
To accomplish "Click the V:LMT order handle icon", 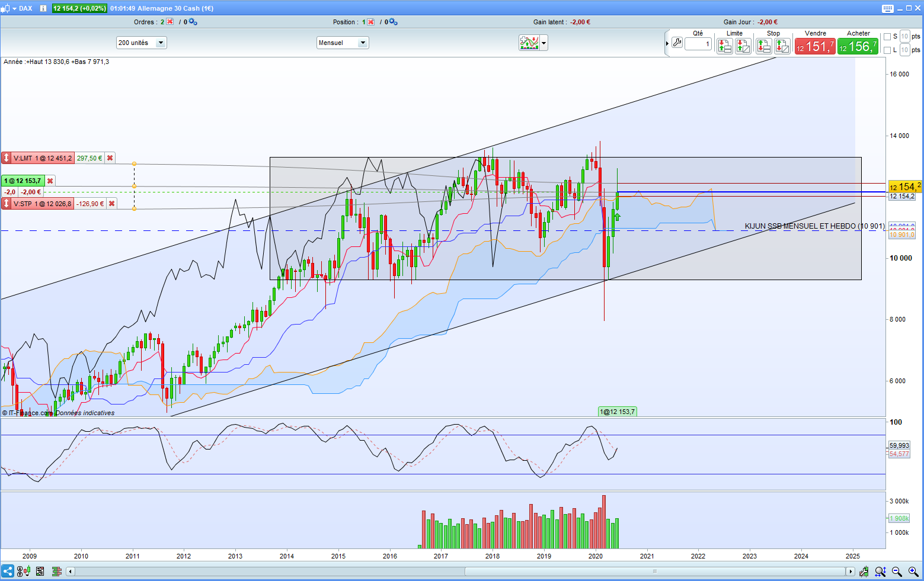I will tap(6, 158).
